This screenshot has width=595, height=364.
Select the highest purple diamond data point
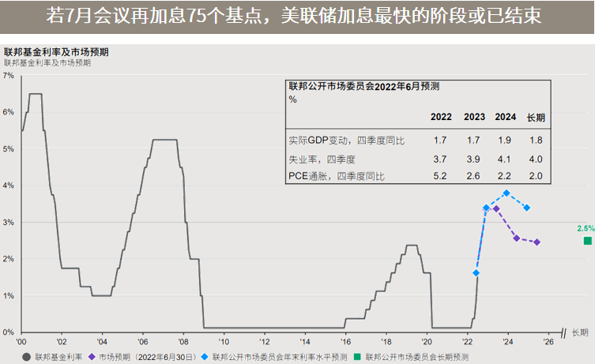coord(496,209)
